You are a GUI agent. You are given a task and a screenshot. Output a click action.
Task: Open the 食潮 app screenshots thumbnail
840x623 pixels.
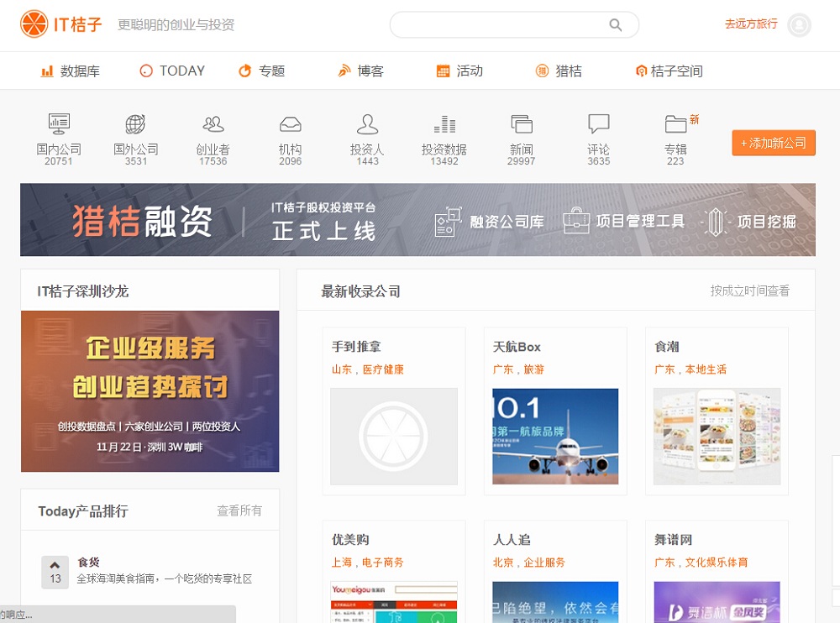pos(717,437)
